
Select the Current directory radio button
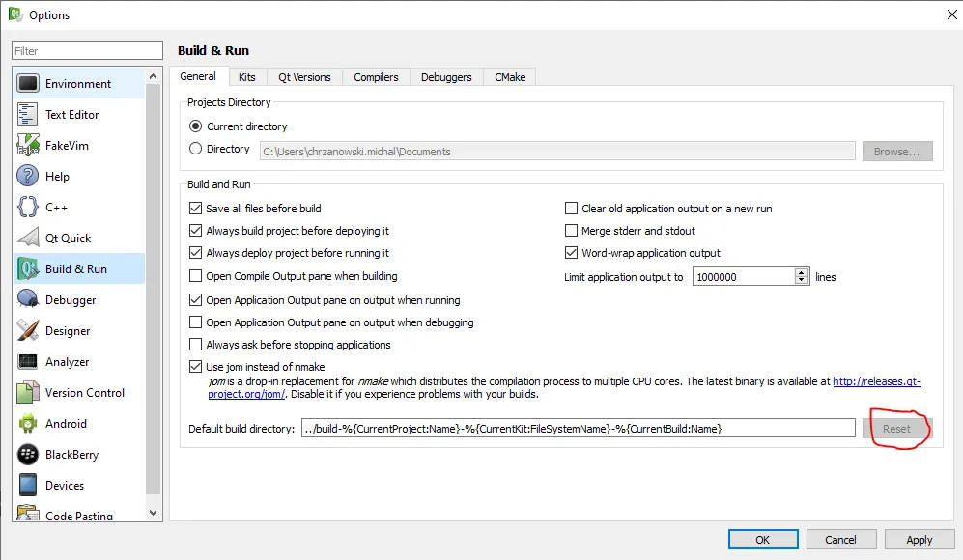point(195,126)
